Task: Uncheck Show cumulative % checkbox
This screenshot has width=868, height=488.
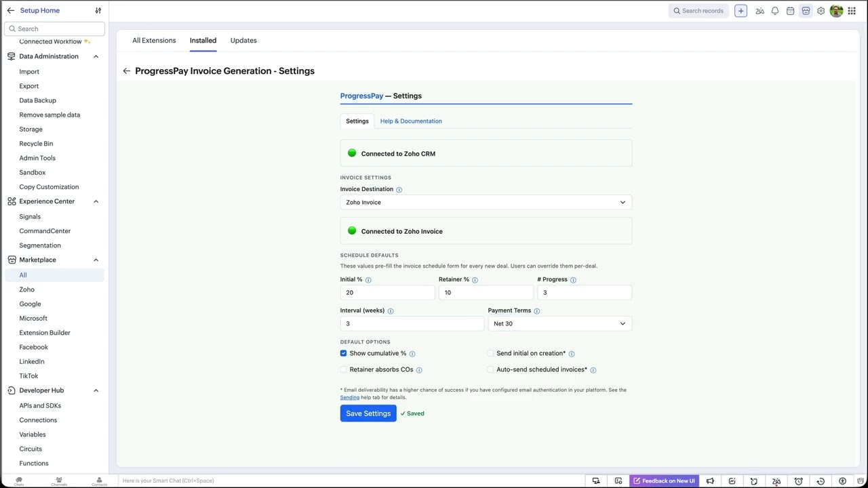Action: point(343,353)
